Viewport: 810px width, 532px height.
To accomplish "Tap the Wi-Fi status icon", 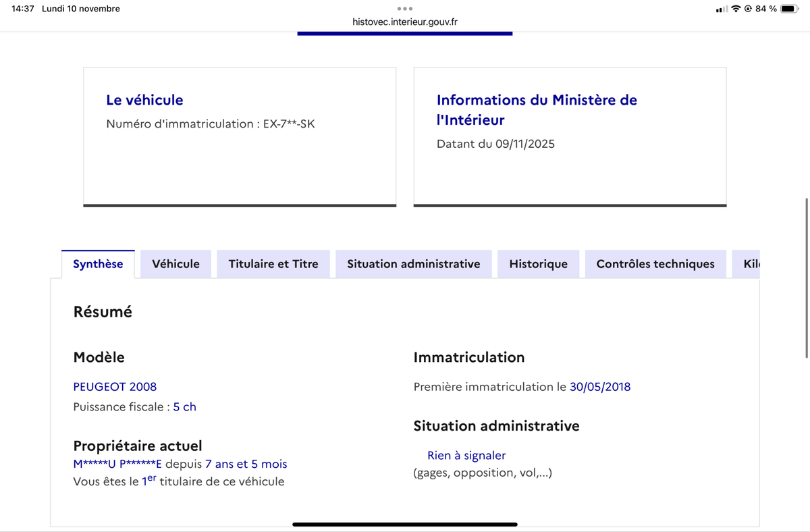I will coord(736,9).
